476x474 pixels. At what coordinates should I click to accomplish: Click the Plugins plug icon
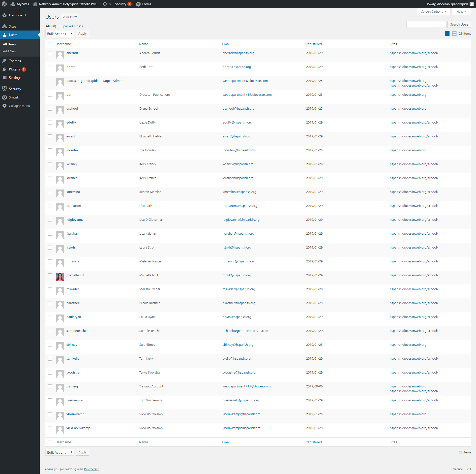pyautogui.click(x=4, y=69)
